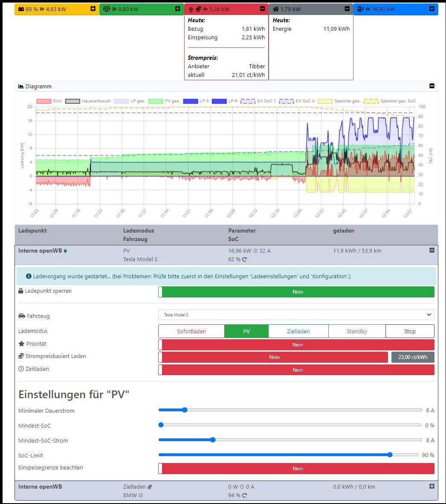Collapse the first Interne openWB charge point
This screenshot has width=446, height=504.
click(432, 251)
